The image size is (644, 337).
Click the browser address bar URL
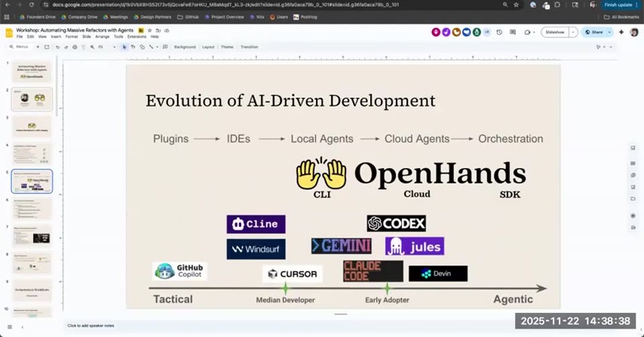(x=225, y=5)
